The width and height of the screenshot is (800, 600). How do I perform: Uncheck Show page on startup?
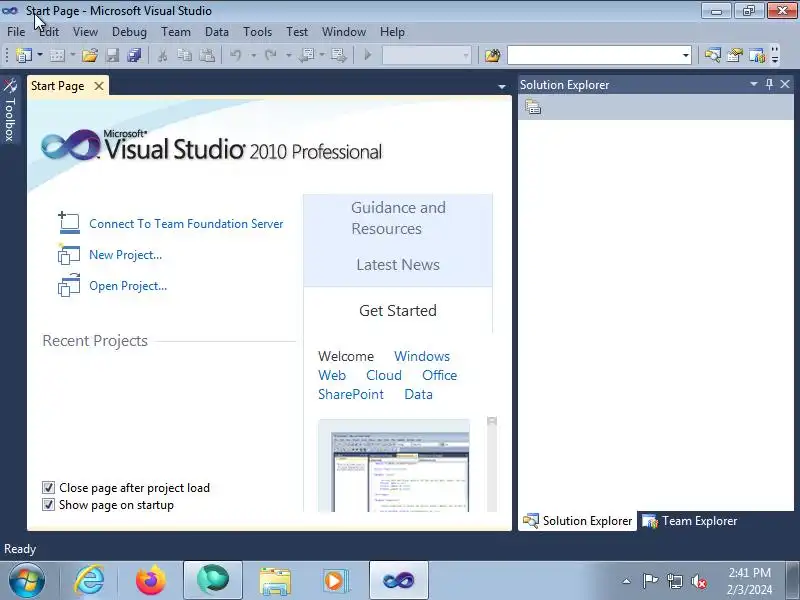coord(48,505)
